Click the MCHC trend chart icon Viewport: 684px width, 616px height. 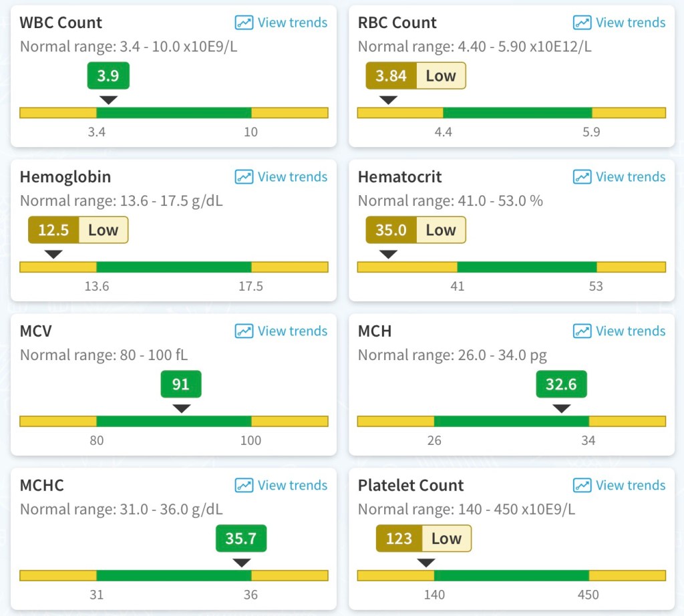244,486
